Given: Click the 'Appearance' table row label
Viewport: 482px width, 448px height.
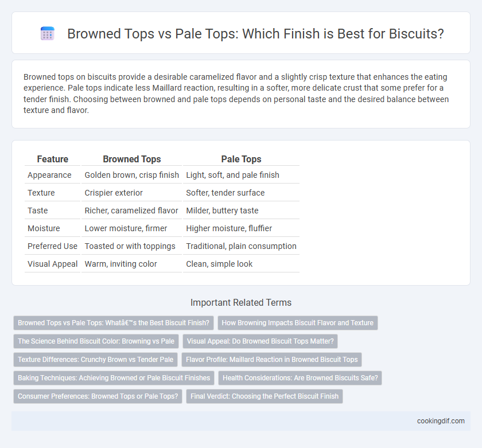Looking at the screenshot, I should coord(49,175).
